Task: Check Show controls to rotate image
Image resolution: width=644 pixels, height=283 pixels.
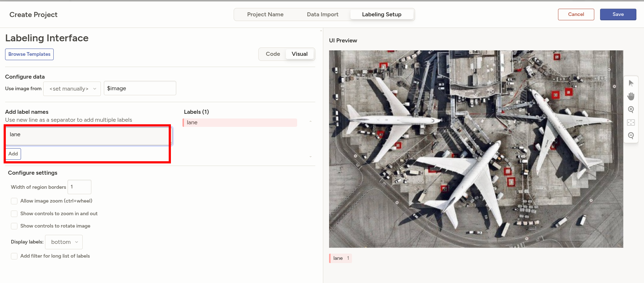Action: pyautogui.click(x=14, y=226)
